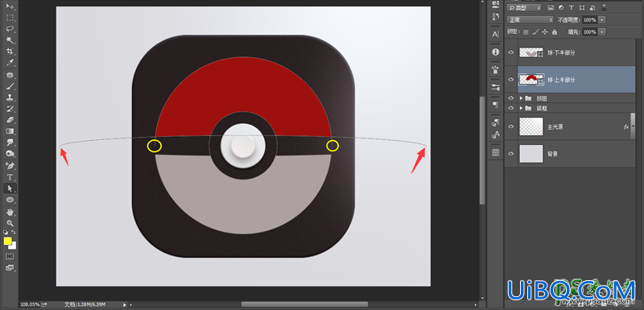Image resolution: width=644 pixels, height=310 pixels.
Task: Open the layer filter 类型 dropdown
Action: coord(525,7)
